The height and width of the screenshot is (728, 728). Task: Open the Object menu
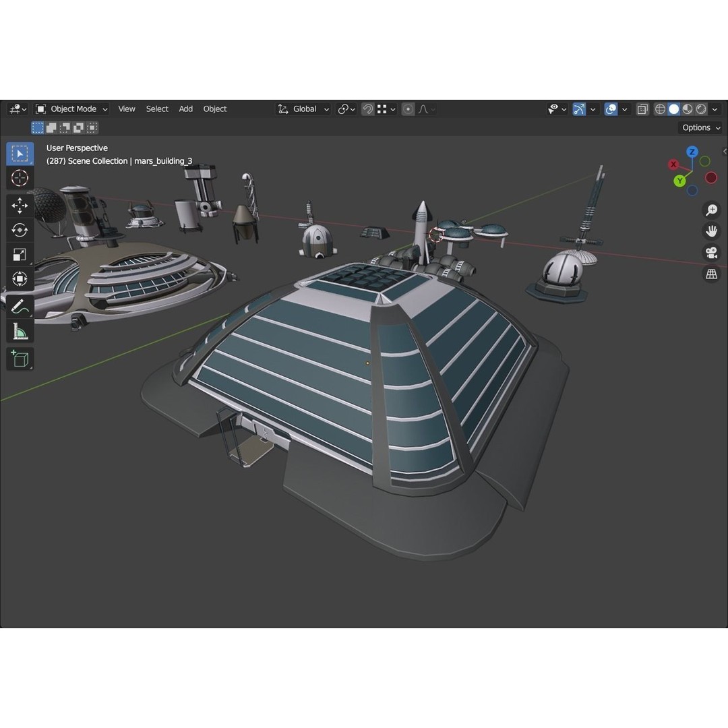coord(214,109)
